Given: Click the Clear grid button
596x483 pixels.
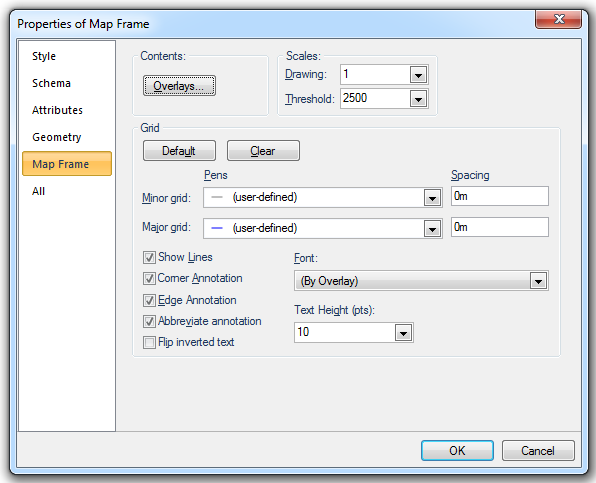Looking at the screenshot, I should tap(263, 151).
